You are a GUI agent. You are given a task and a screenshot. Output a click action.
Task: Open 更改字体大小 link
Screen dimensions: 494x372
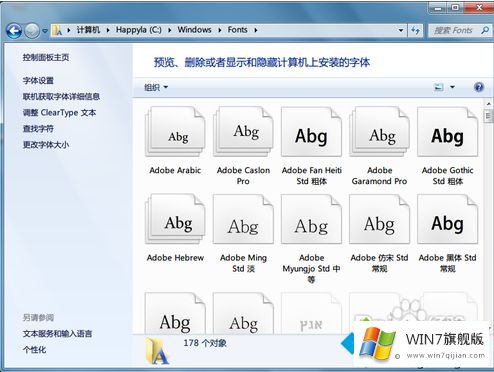(x=46, y=145)
